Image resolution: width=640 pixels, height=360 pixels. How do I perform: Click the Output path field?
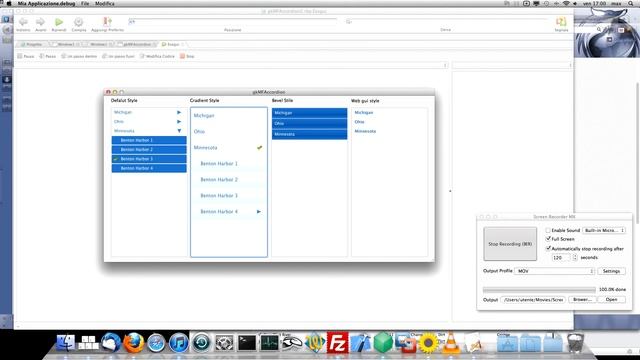pos(533,300)
